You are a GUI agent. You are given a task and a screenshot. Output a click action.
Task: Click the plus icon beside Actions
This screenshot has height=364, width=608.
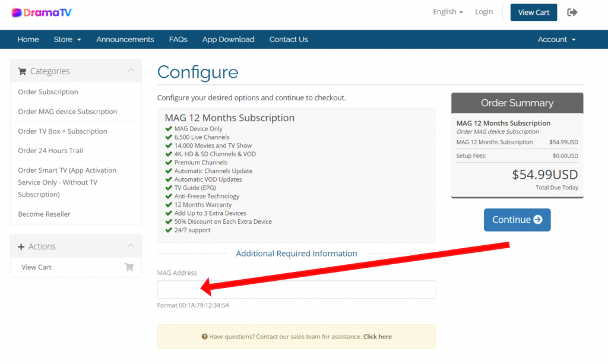21,246
